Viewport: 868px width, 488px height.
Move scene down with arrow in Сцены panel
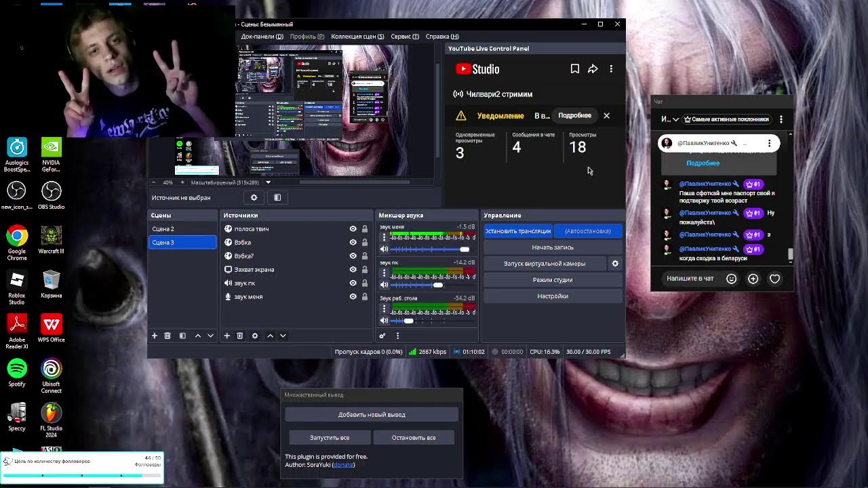pos(210,335)
